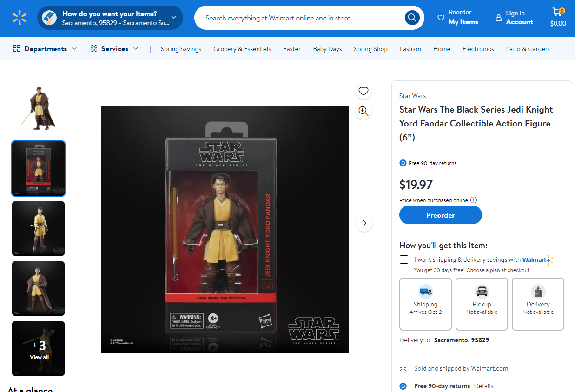Viewport: 575px width, 392px height.
Task: Click the Pickup car icon
Action: pyautogui.click(x=482, y=292)
